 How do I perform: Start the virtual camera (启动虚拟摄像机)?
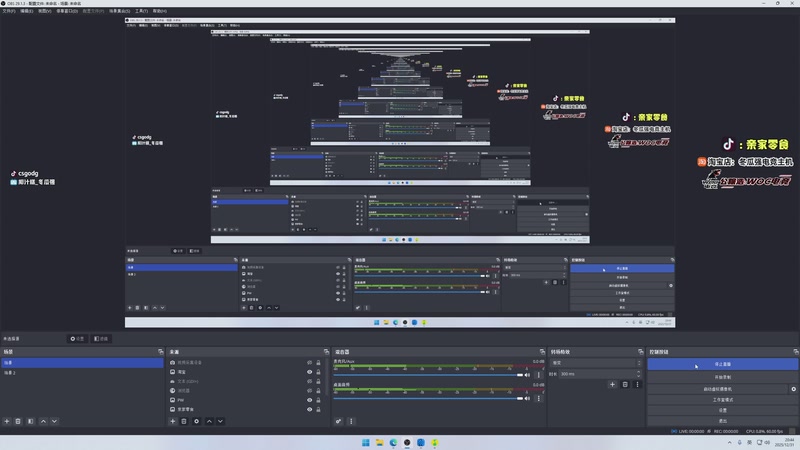(x=717, y=389)
